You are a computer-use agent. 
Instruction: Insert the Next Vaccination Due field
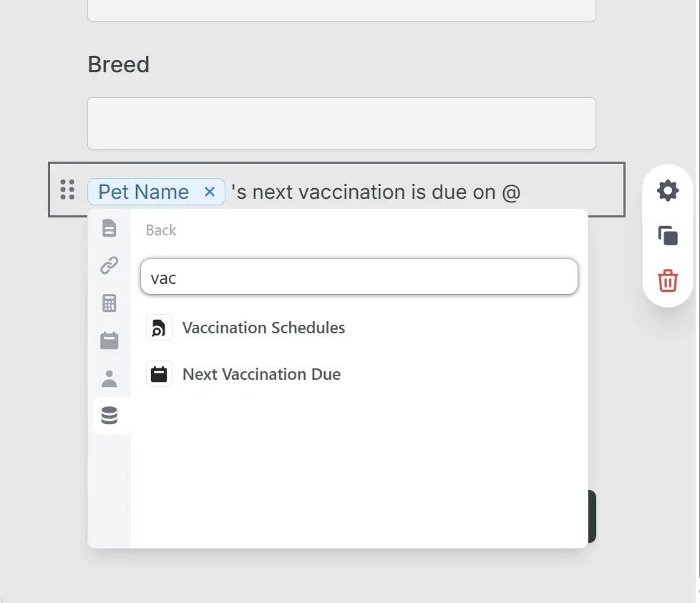tap(261, 374)
